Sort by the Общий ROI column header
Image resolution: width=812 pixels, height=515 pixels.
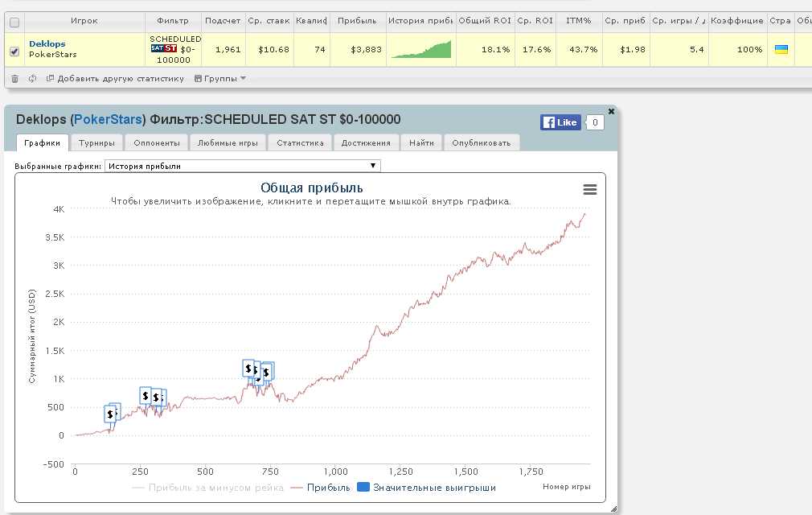coord(486,21)
